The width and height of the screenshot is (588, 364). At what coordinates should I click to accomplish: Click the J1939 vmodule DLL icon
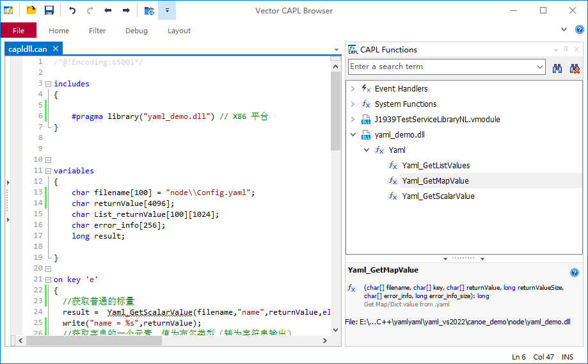coord(366,120)
